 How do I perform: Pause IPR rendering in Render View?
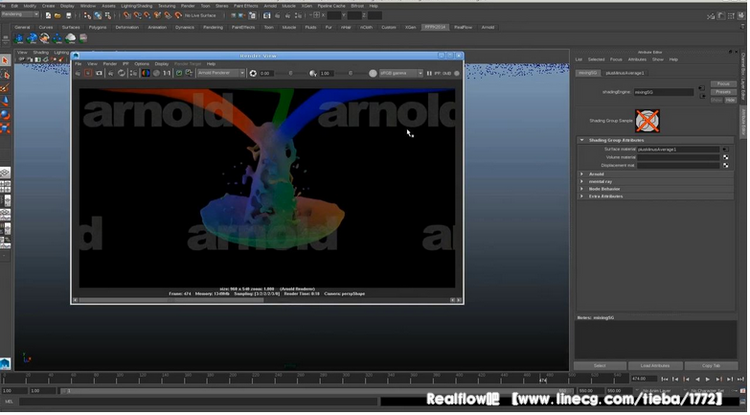[x=429, y=73]
